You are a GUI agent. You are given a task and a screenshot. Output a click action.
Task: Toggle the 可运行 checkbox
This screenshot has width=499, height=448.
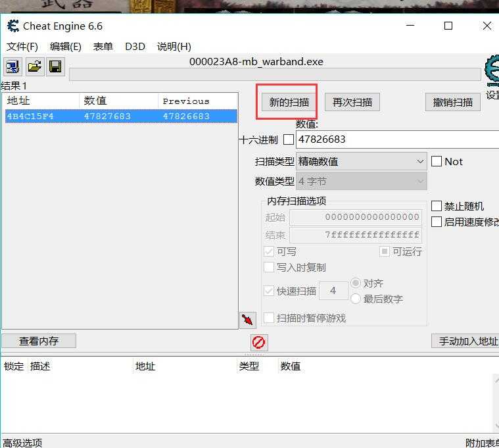[x=385, y=251]
